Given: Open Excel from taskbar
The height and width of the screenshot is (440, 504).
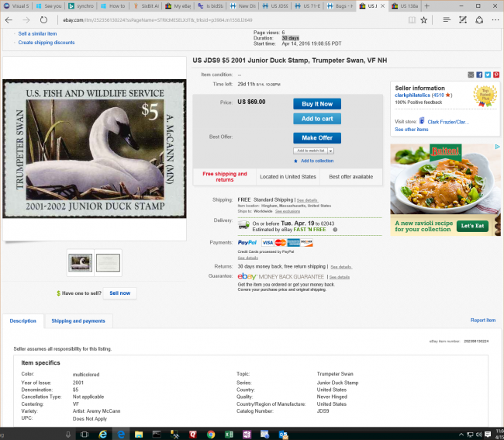Looking at the screenshot, I should click(x=229, y=435).
